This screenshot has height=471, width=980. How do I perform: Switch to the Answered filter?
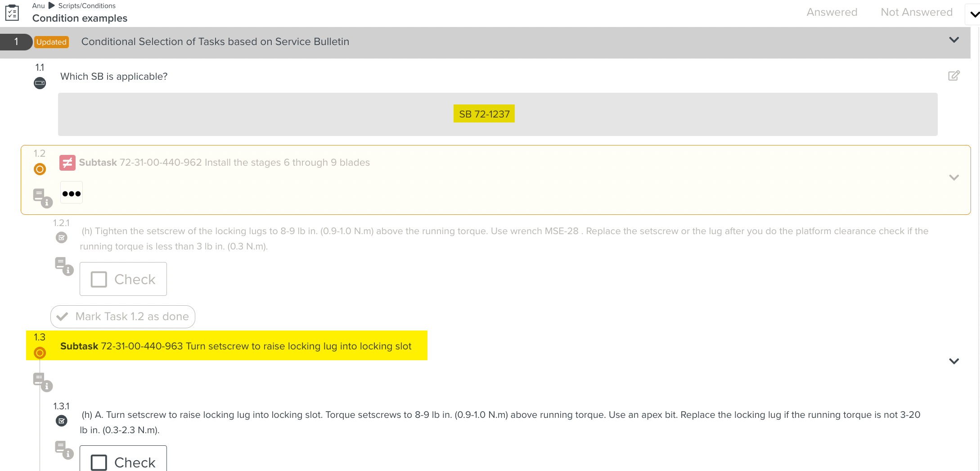[x=832, y=12]
